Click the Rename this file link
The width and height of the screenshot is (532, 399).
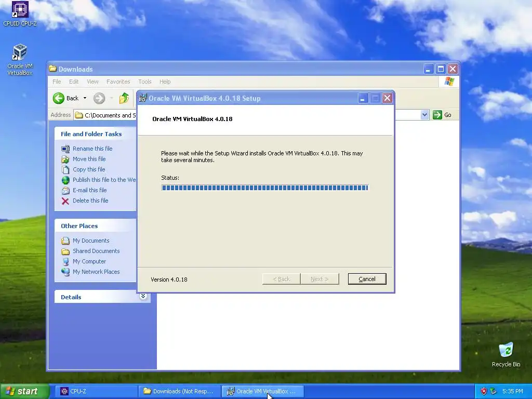(92, 149)
